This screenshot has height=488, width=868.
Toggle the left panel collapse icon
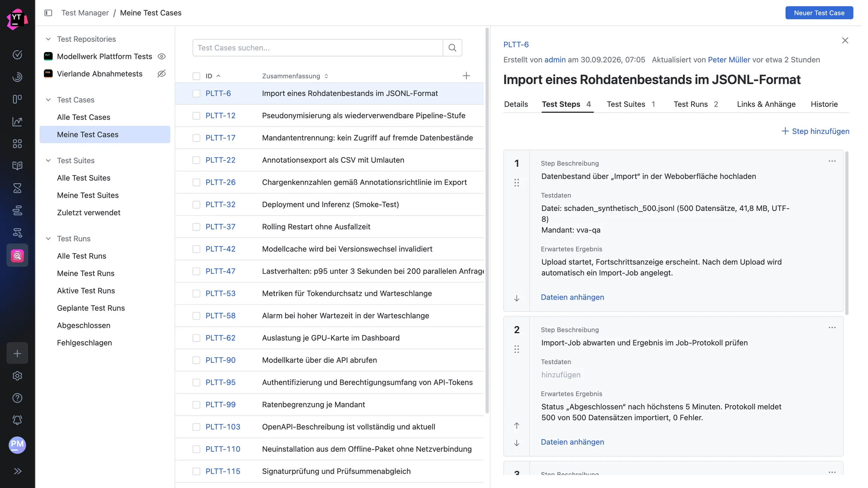(48, 13)
